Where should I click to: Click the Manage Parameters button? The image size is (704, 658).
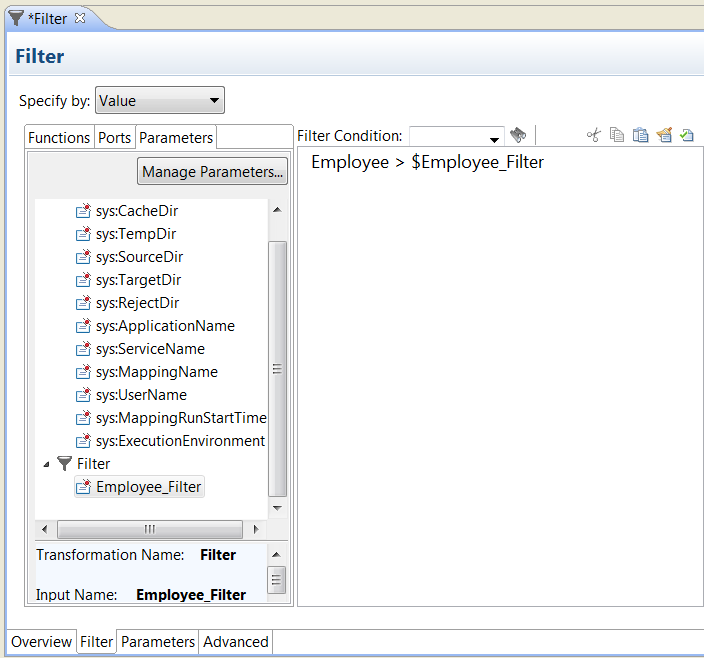pos(213,172)
